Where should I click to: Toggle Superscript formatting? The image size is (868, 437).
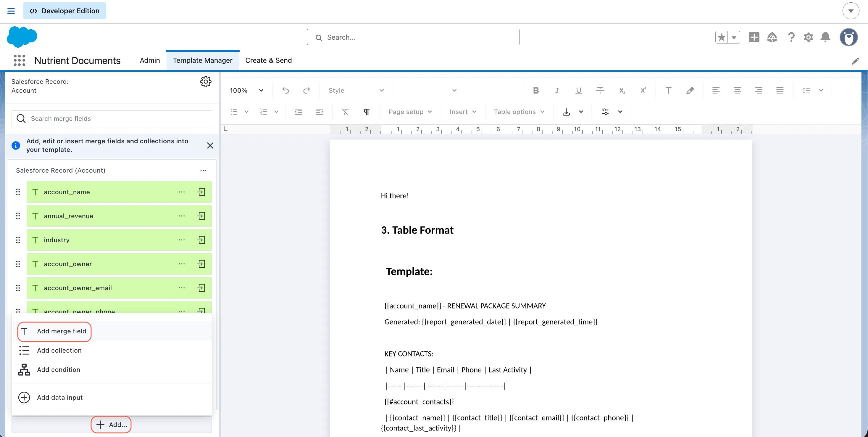(643, 90)
